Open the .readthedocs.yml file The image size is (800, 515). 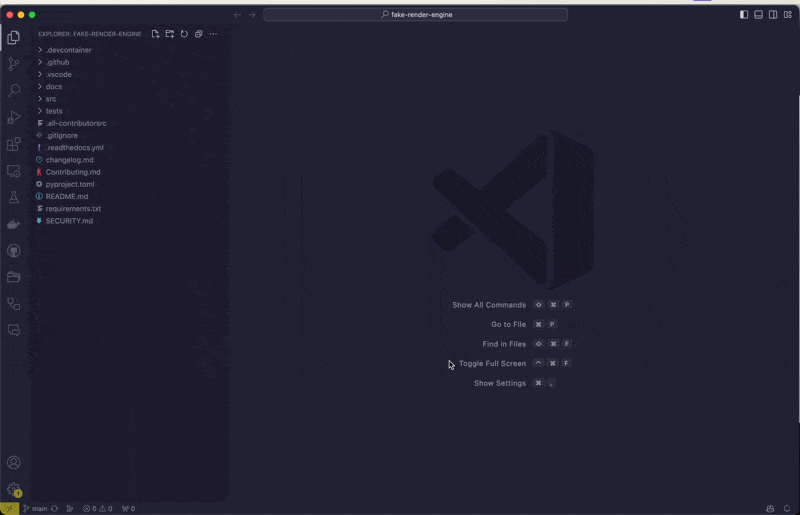(130, 148)
